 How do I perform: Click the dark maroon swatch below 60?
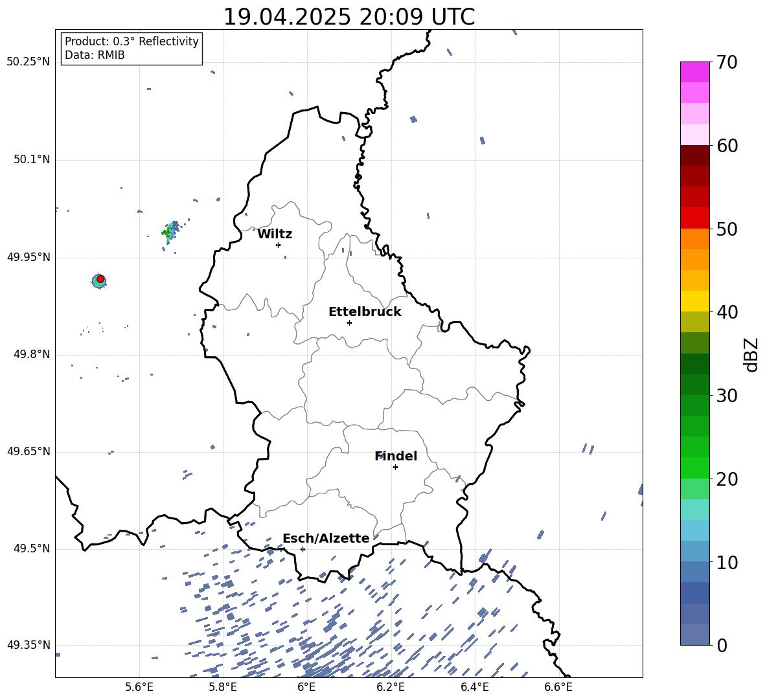tap(694, 155)
